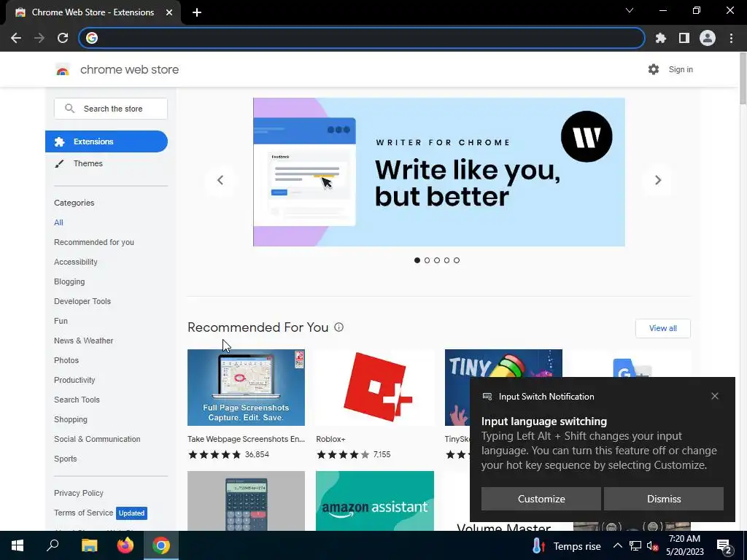Show previous carousel slide with left arrow
The height and width of the screenshot is (560, 747).
tap(220, 180)
